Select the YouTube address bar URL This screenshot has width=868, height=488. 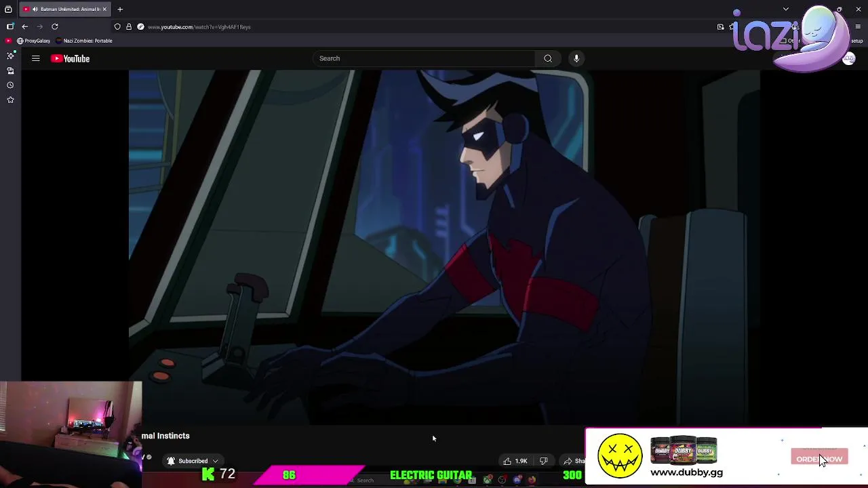[x=199, y=26]
